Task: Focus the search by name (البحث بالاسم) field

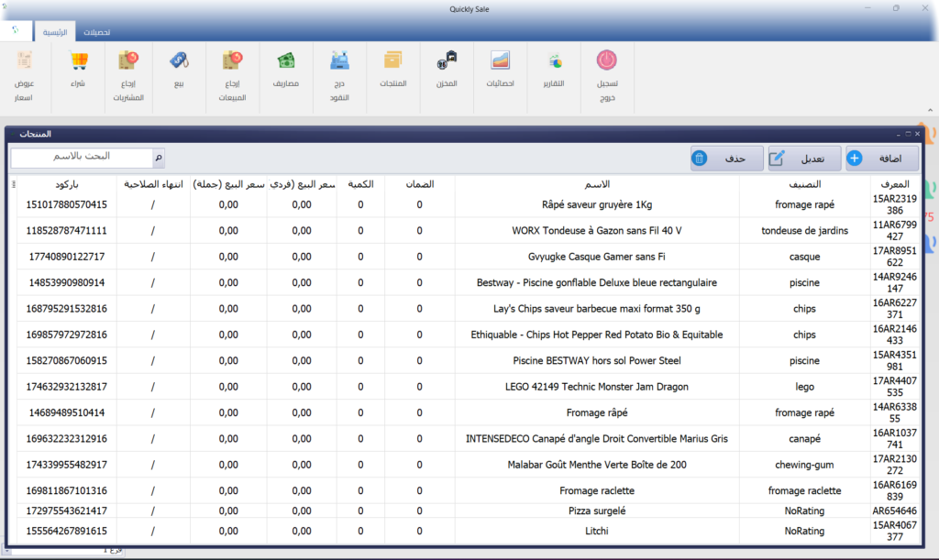Action: click(82, 157)
